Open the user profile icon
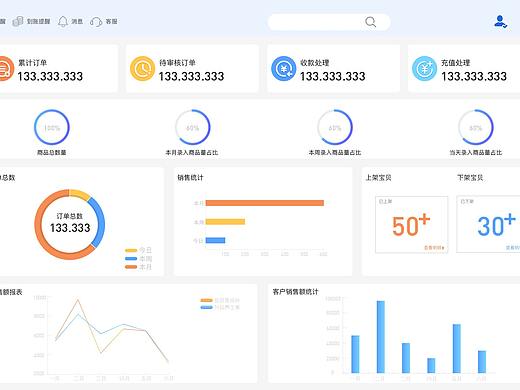 click(500, 22)
